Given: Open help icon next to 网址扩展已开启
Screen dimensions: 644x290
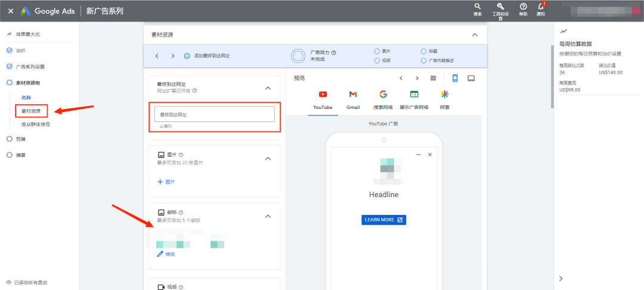Looking at the screenshot, I should [x=194, y=91].
